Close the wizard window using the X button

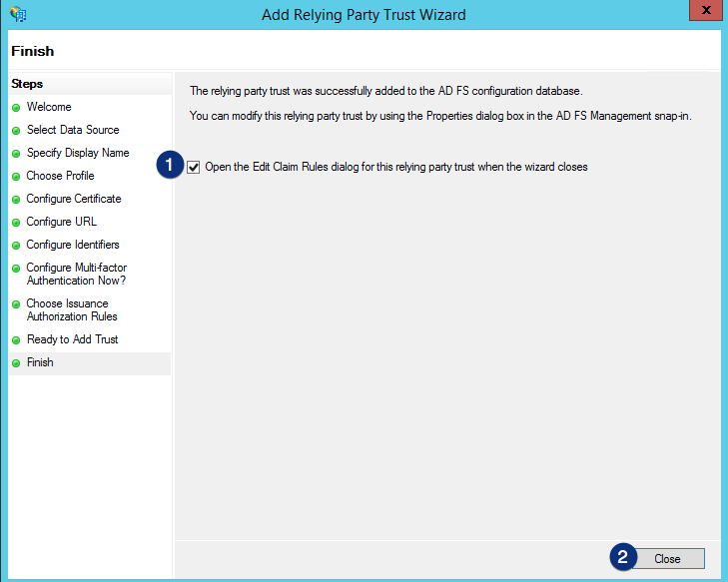tap(706, 10)
